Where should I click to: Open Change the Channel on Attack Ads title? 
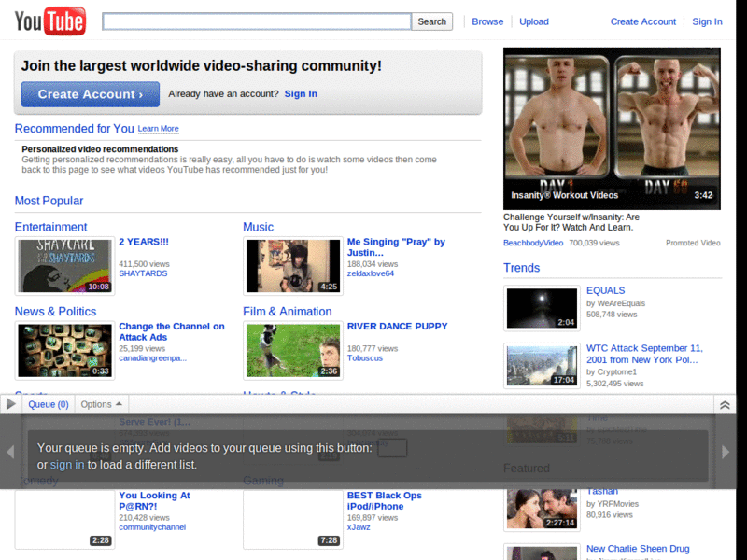(x=172, y=331)
